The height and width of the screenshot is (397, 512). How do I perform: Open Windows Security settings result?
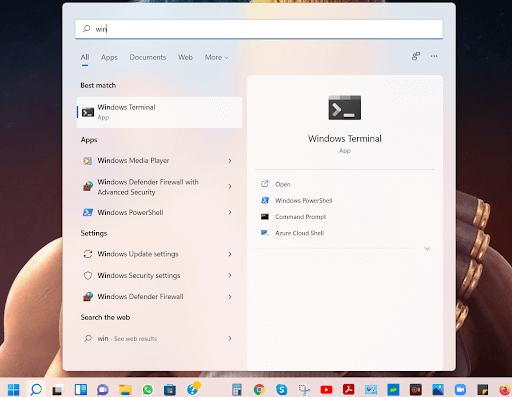point(159,275)
